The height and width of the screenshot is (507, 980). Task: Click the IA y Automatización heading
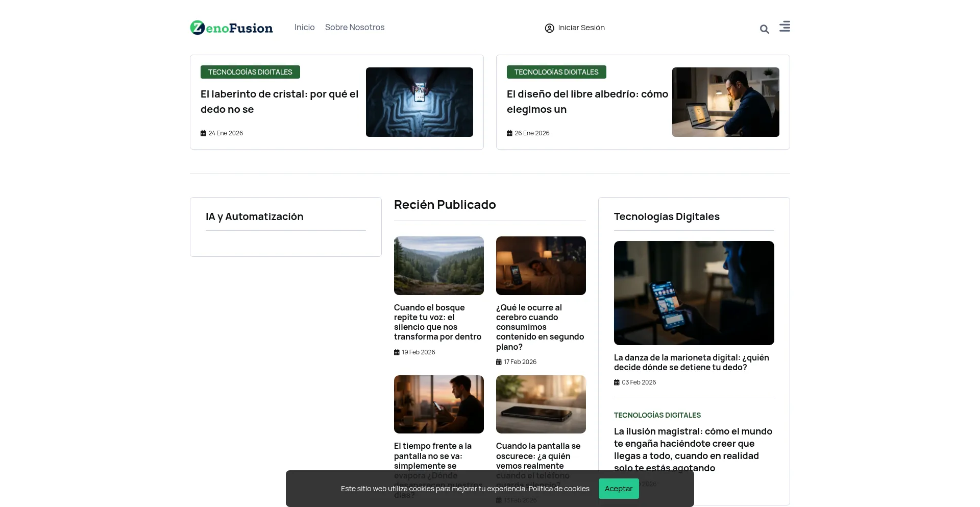pyautogui.click(x=254, y=216)
